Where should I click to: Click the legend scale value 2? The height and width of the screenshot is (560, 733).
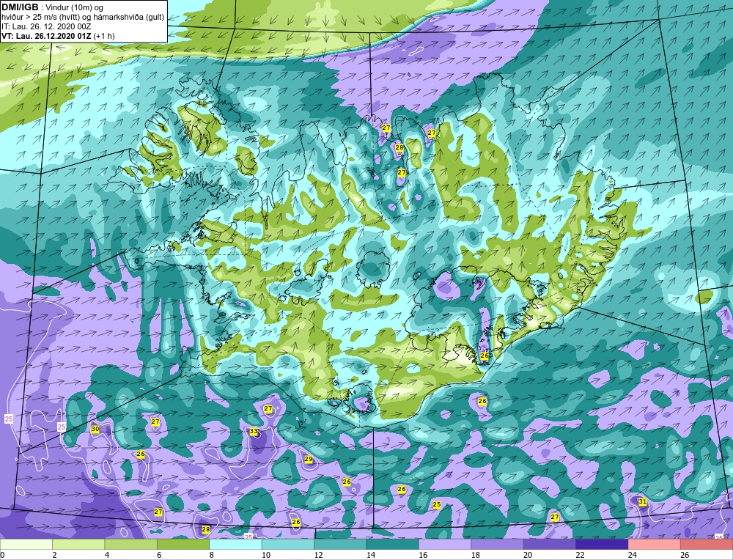click(x=55, y=555)
